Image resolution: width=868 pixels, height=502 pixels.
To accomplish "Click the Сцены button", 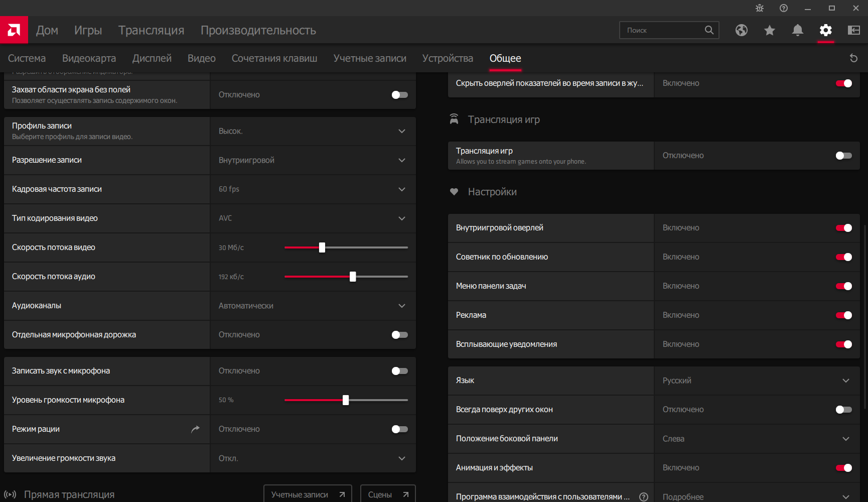I will [388, 494].
